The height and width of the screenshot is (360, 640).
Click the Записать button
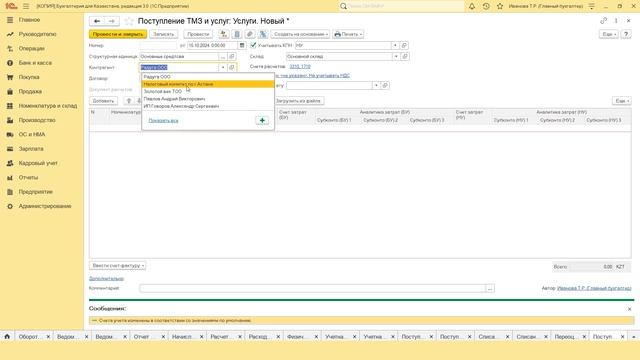point(164,34)
